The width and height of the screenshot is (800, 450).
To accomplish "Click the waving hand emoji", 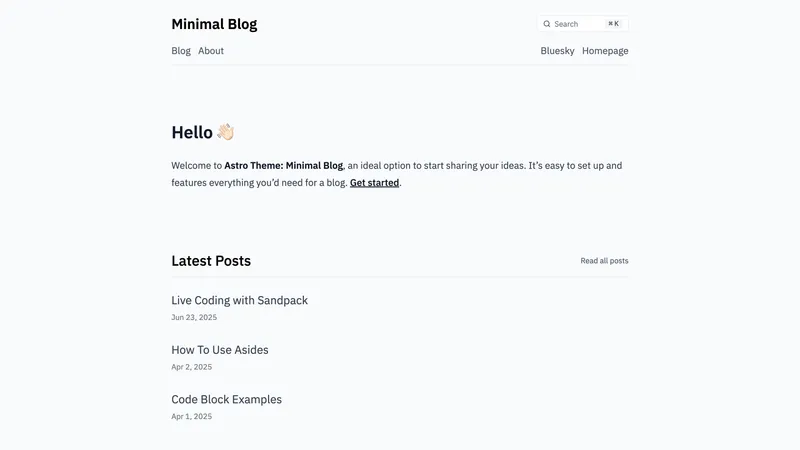I will (x=225, y=132).
